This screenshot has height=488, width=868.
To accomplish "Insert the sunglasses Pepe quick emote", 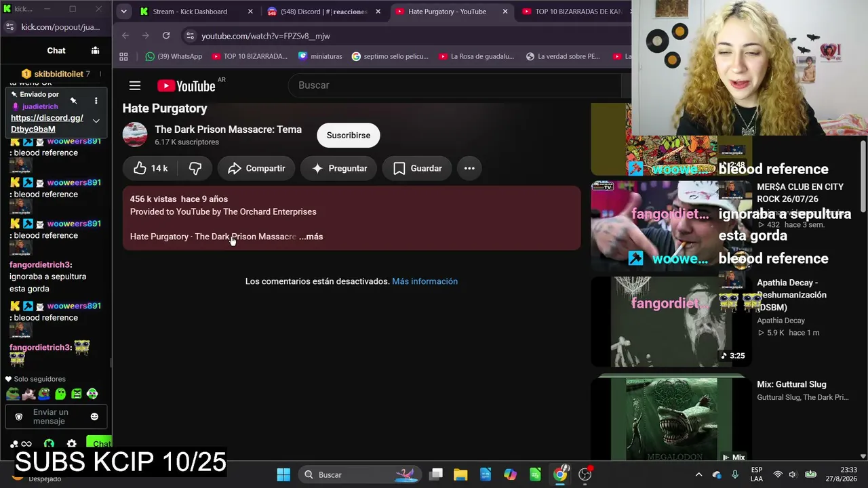I will 13,394.
